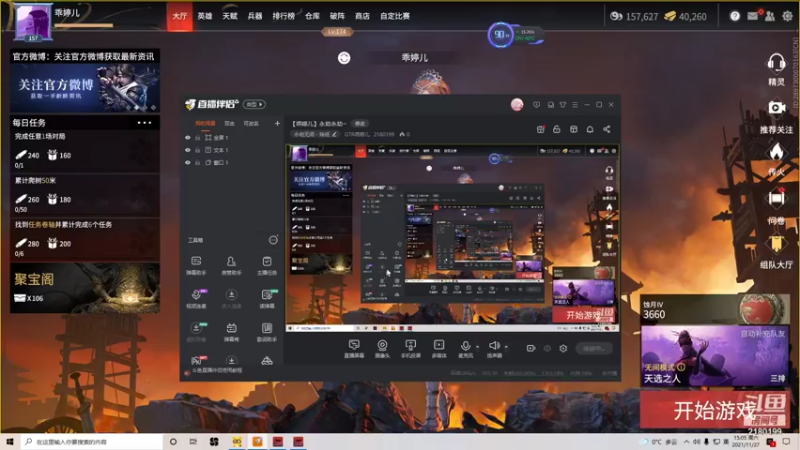Click the start broadcast button in the bottom bar
Screen dimensions: 800x450
[594, 348]
